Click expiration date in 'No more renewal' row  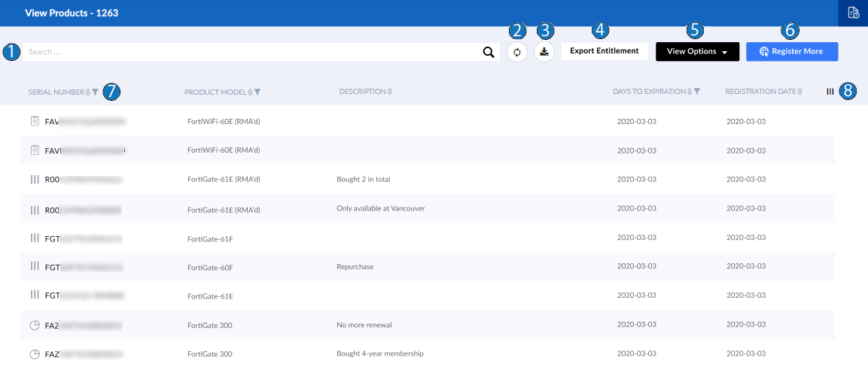[x=637, y=325]
